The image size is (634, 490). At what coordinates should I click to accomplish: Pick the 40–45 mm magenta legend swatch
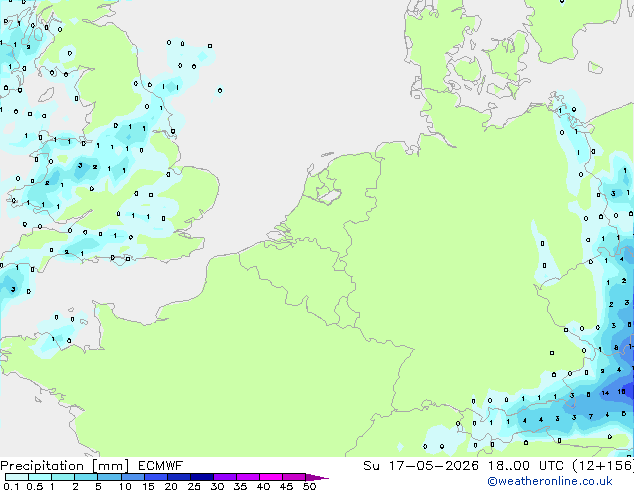click(271, 477)
